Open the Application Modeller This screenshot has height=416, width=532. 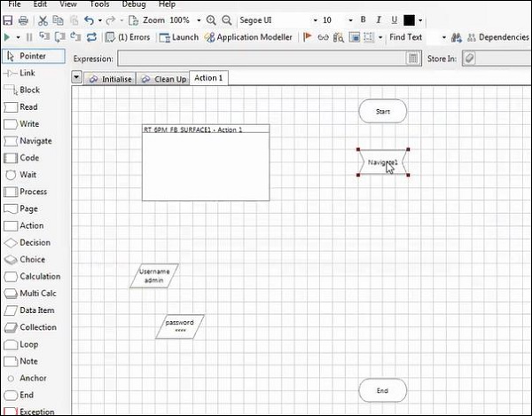click(x=246, y=37)
